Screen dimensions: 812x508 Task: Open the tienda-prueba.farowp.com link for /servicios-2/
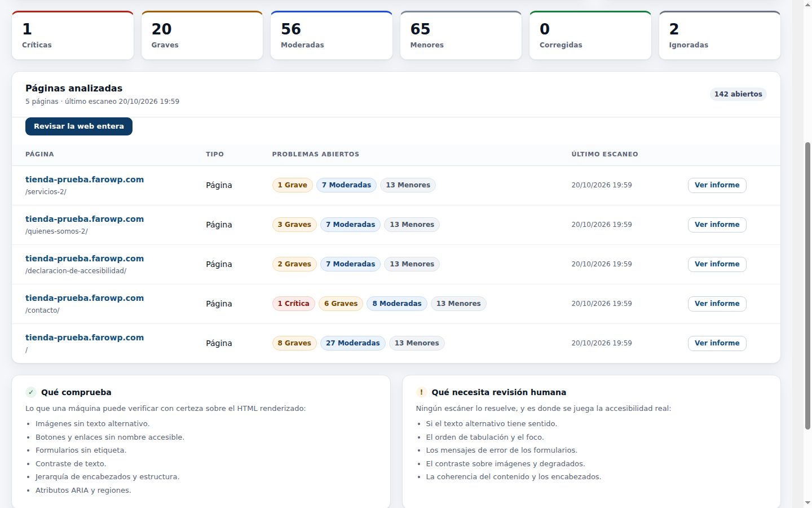(x=85, y=179)
